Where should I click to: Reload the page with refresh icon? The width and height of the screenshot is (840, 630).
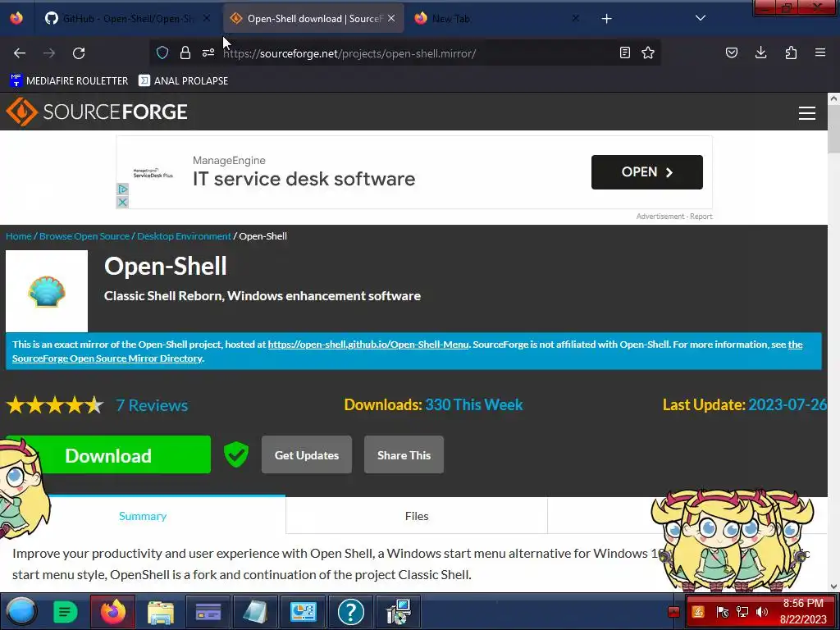pyautogui.click(x=79, y=53)
